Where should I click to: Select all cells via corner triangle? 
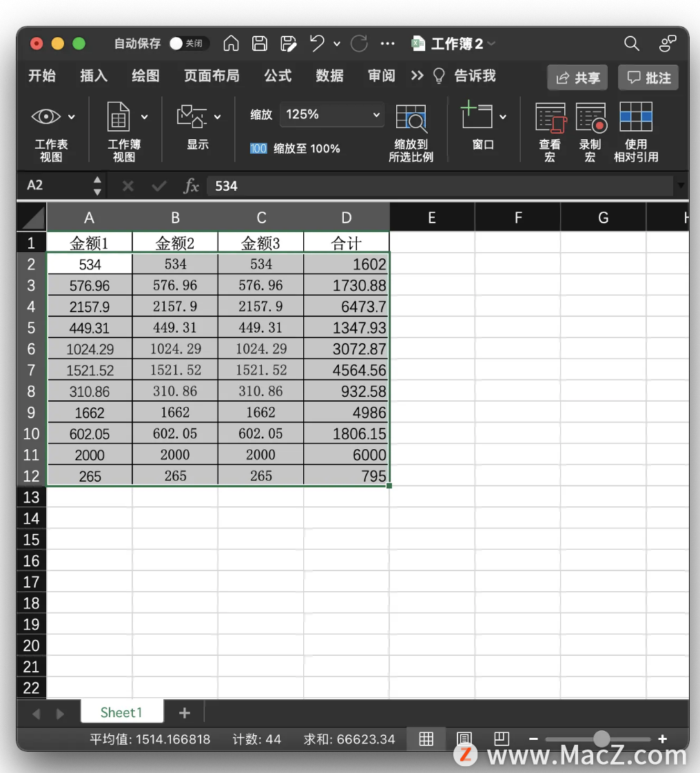pos(32,218)
